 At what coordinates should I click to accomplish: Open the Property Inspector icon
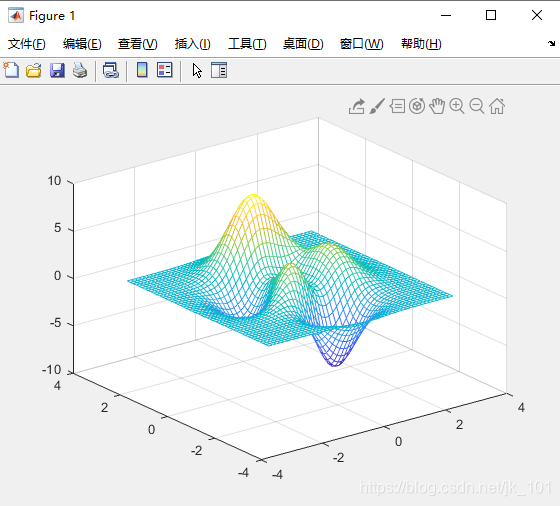pos(219,70)
